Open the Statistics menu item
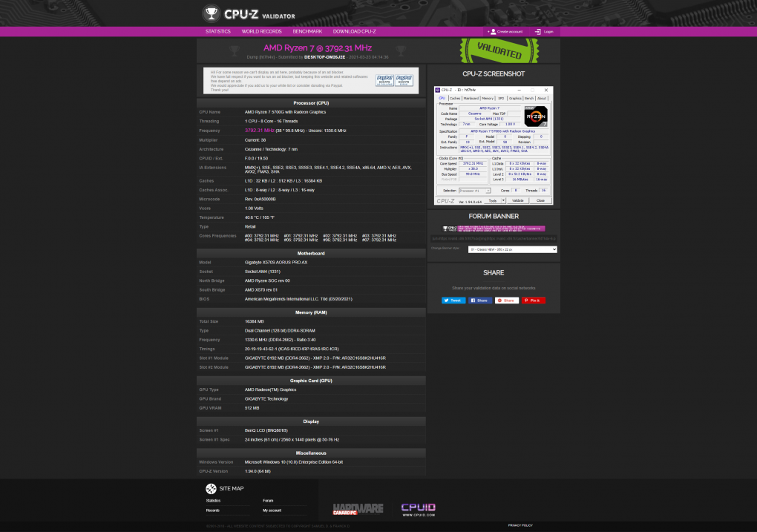Screen dimensions: 757x532 pyautogui.click(x=217, y=31)
